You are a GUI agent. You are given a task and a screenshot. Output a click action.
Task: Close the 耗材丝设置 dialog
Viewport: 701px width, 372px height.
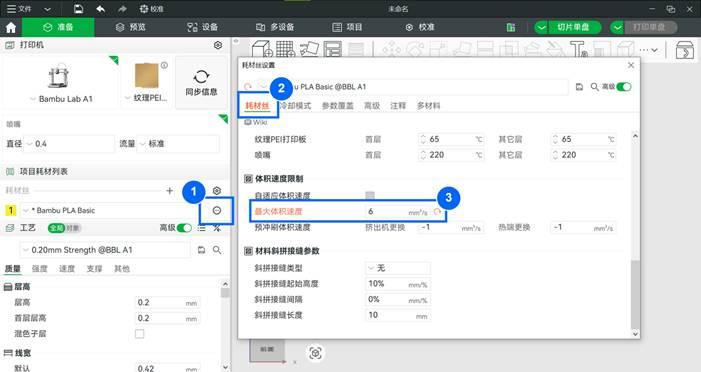tap(631, 65)
